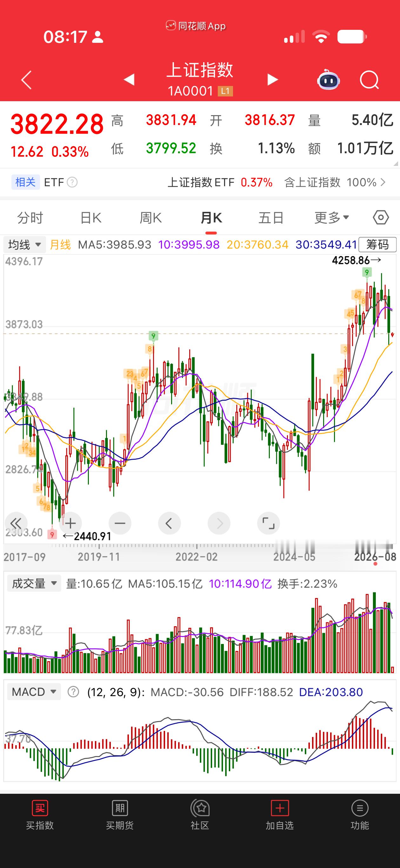
Task: Enter fullscreen chart view icon
Action: [269, 523]
